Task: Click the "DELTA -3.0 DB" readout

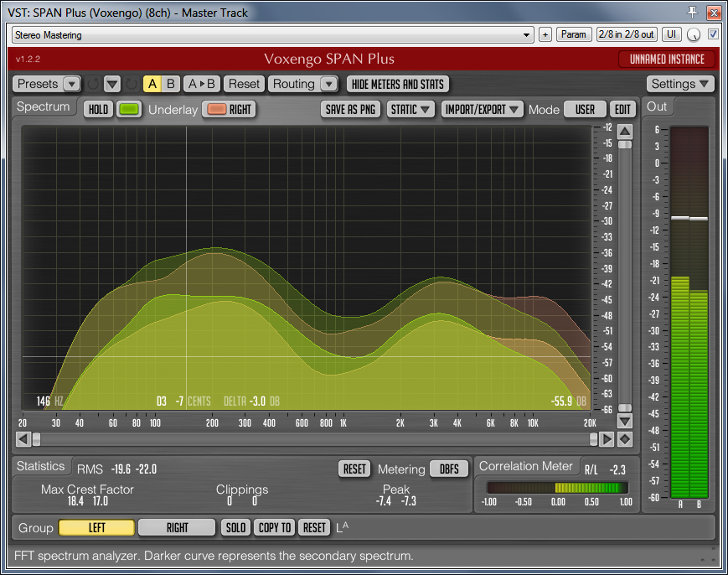Action: [x=251, y=401]
